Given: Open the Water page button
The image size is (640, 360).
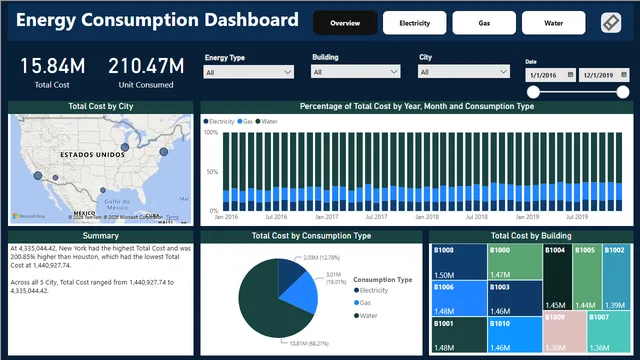Looking at the screenshot, I should pos(553,23).
